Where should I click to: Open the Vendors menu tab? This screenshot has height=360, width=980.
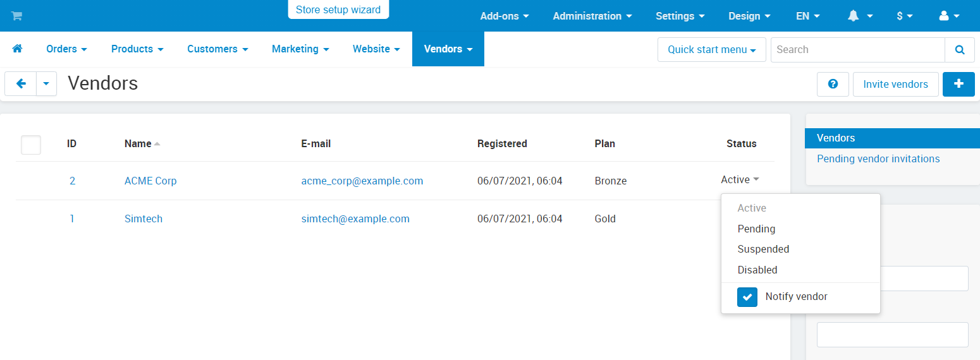[x=448, y=49]
